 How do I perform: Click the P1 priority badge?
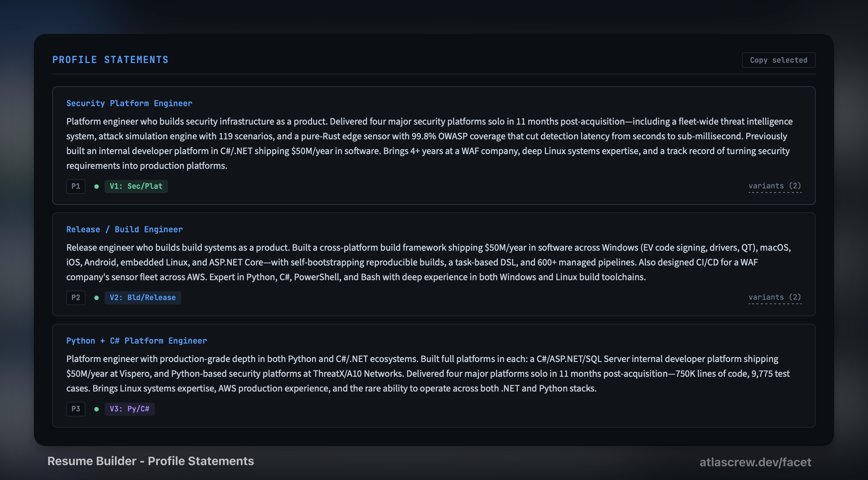76,187
